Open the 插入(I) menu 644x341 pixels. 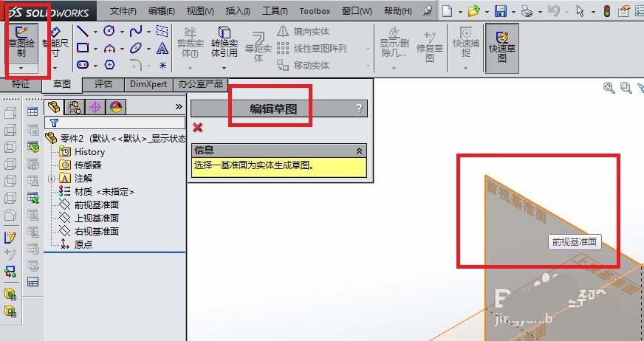[x=238, y=11]
